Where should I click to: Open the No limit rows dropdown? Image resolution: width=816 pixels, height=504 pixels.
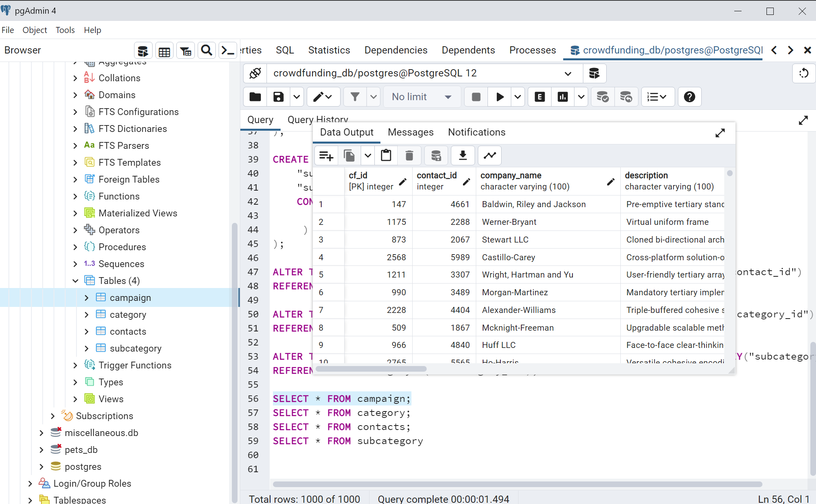421,97
